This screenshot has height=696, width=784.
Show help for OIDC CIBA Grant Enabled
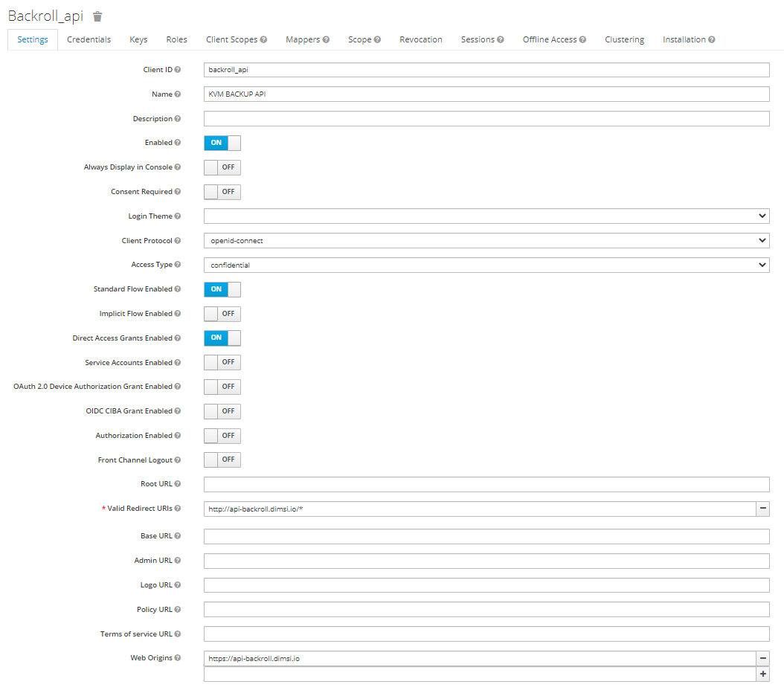pos(178,411)
